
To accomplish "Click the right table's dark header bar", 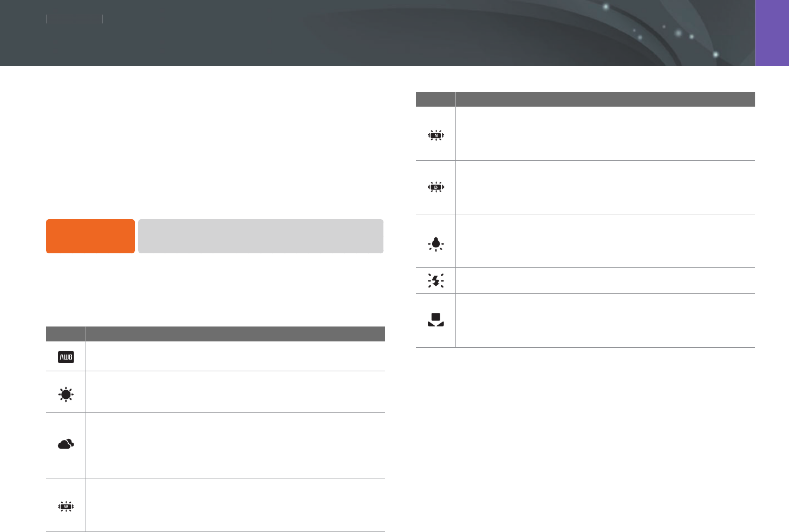I will [585, 100].
